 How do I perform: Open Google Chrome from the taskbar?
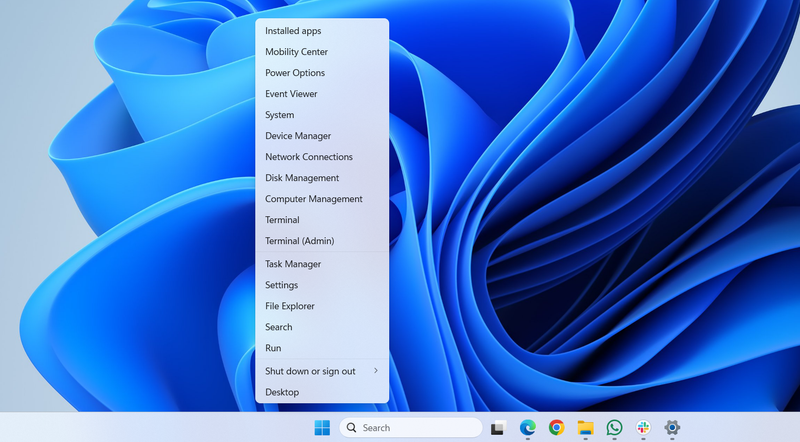pos(556,428)
